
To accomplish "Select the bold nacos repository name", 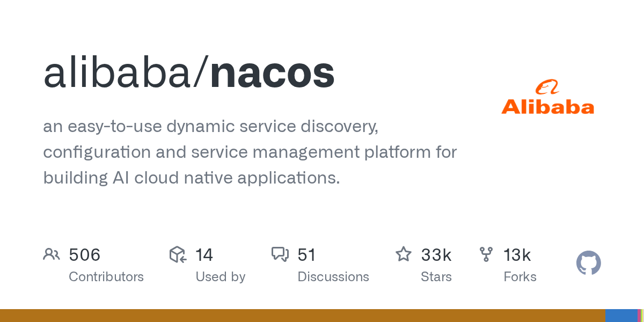I will [273, 74].
